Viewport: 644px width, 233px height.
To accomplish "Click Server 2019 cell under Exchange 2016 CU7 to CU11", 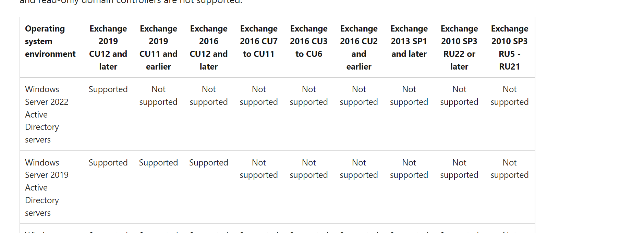I will click(259, 169).
